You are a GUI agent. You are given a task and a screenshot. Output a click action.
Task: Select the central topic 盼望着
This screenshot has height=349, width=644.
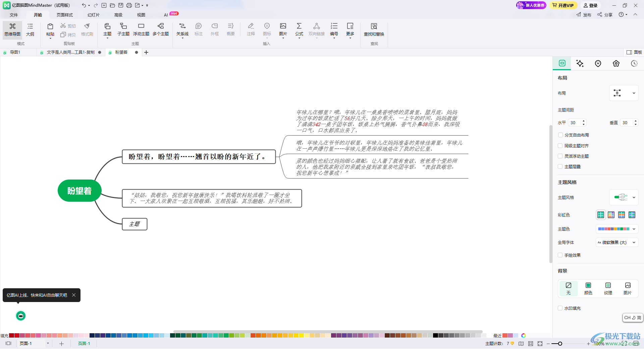click(79, 191)
